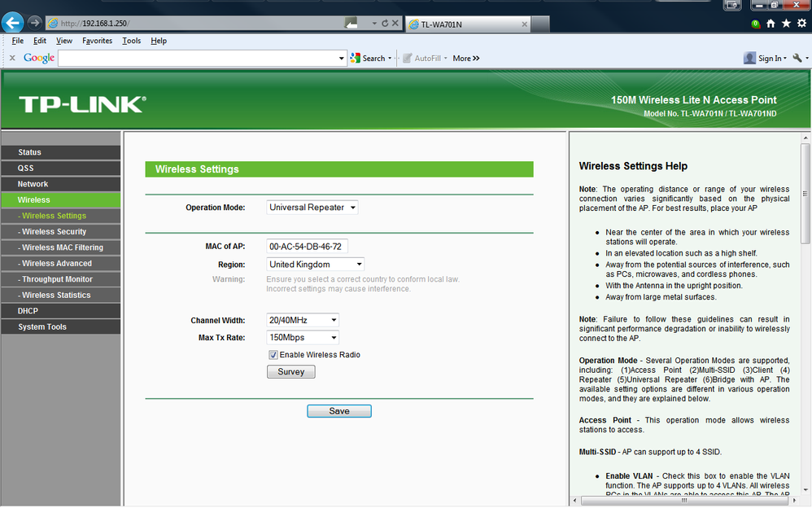The image size is (812, 508).
Task: Uncheck Enable Wireless Radio checkbox
Action: [x=273, y=355]
